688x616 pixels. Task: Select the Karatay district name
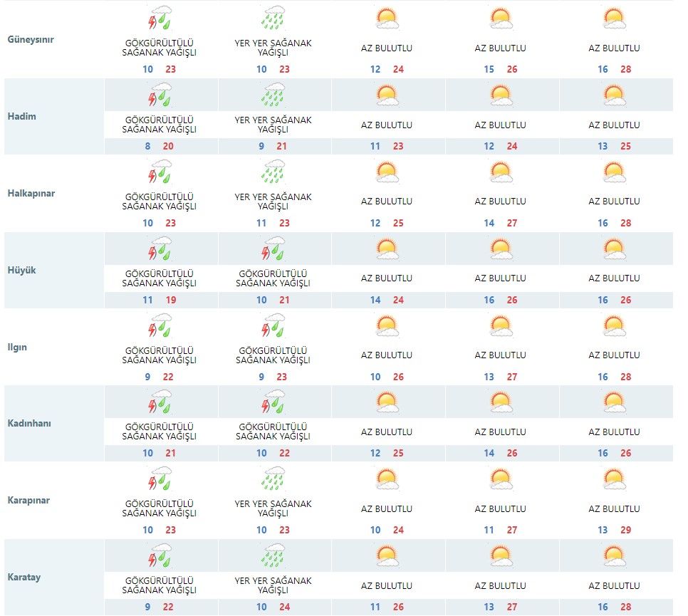(24, 577)
